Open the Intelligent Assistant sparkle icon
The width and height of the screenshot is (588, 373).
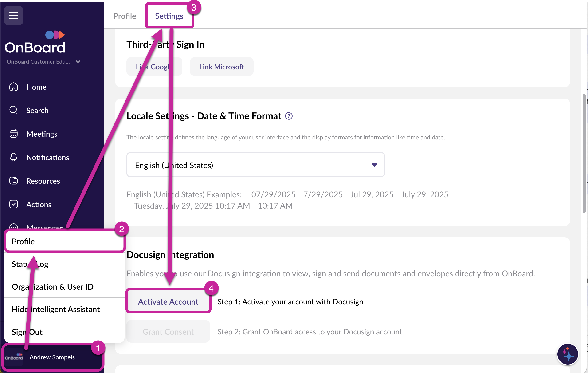pyautogui.click(x=567, y=354)
